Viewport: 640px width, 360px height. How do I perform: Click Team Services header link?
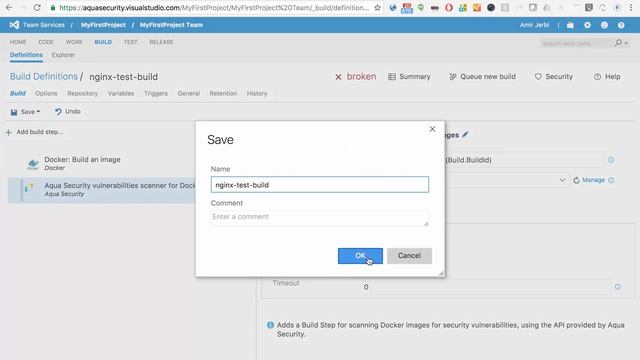(44, 25)
